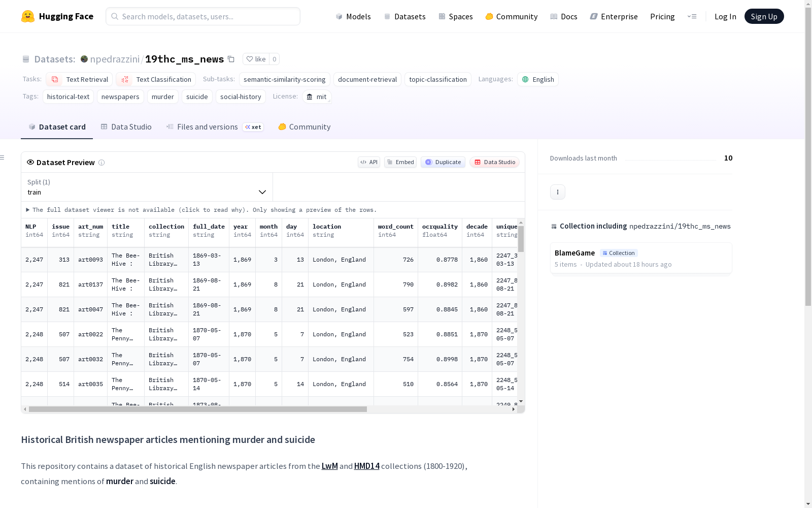Click the table vertical scrollbar thumb
The image size is (812, 508).
(x=521, y=239)
